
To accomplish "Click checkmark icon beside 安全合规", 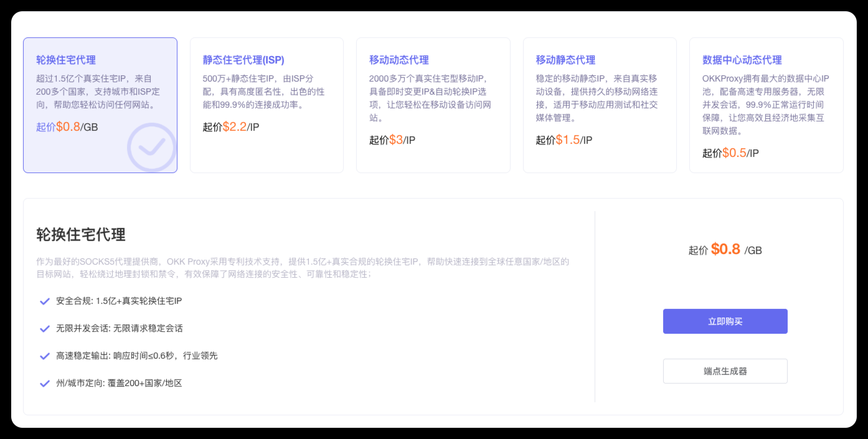I will [x=45, y=301].
